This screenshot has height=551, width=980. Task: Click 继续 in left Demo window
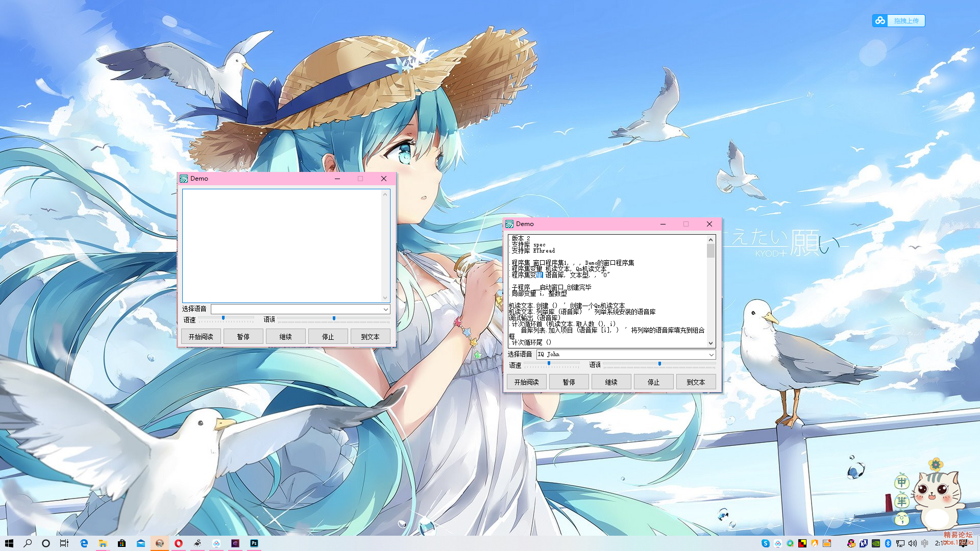pos(285,337)
